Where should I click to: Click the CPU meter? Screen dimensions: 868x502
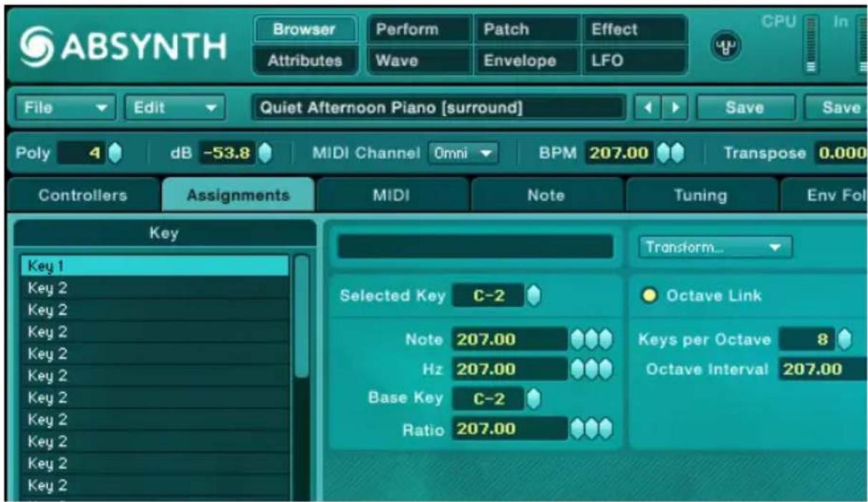click(811, 44)
